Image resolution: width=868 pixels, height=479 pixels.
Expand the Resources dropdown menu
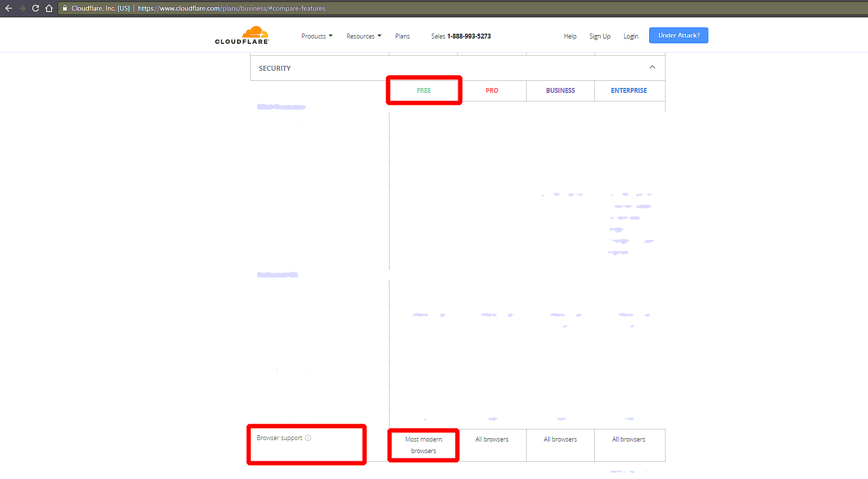click(364, 36)
